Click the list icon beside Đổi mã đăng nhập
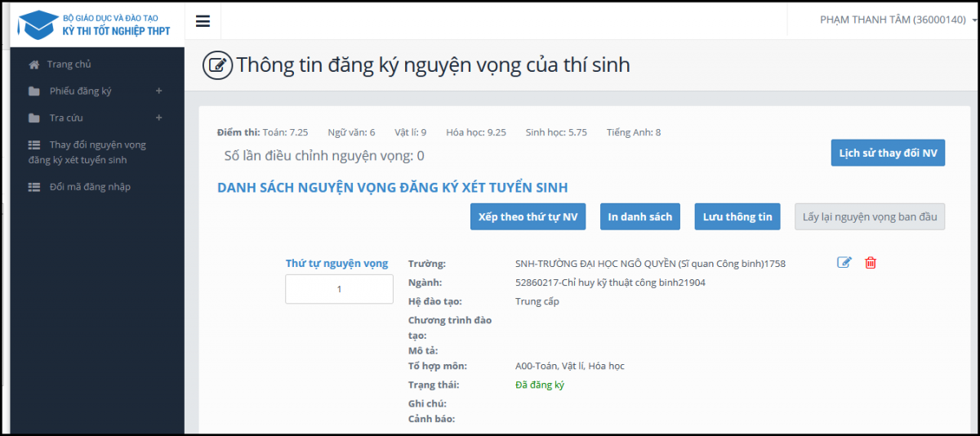The height and width of the screenshot is (436, 980). click(34, 187)
